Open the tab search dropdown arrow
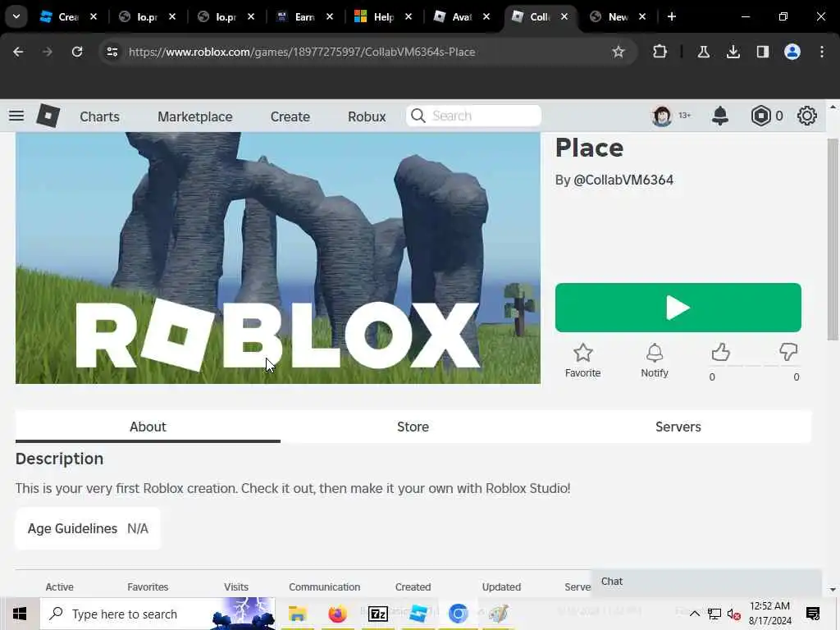This screenshot has width=840, height=630. (16, 16)
